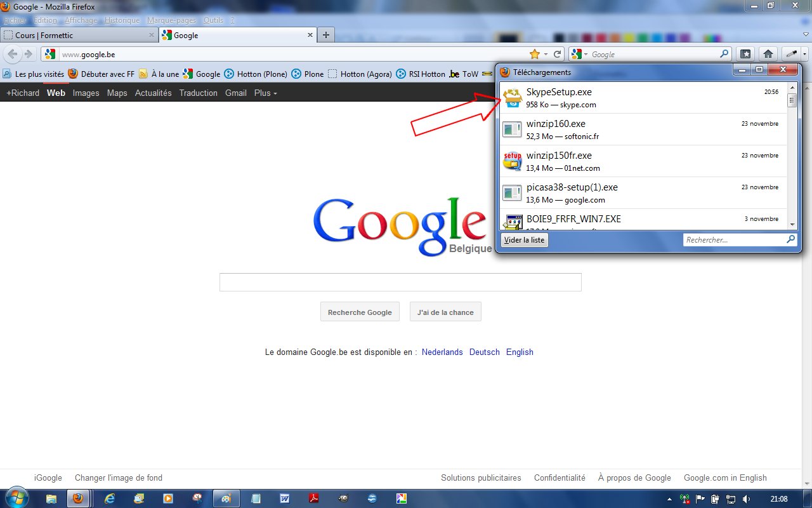Open the bookmarks toolbar button
The image size is (812, 508).
(746, 54)
